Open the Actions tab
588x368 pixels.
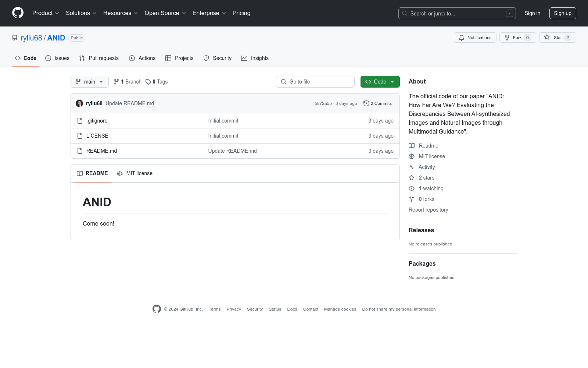[142, 58]
